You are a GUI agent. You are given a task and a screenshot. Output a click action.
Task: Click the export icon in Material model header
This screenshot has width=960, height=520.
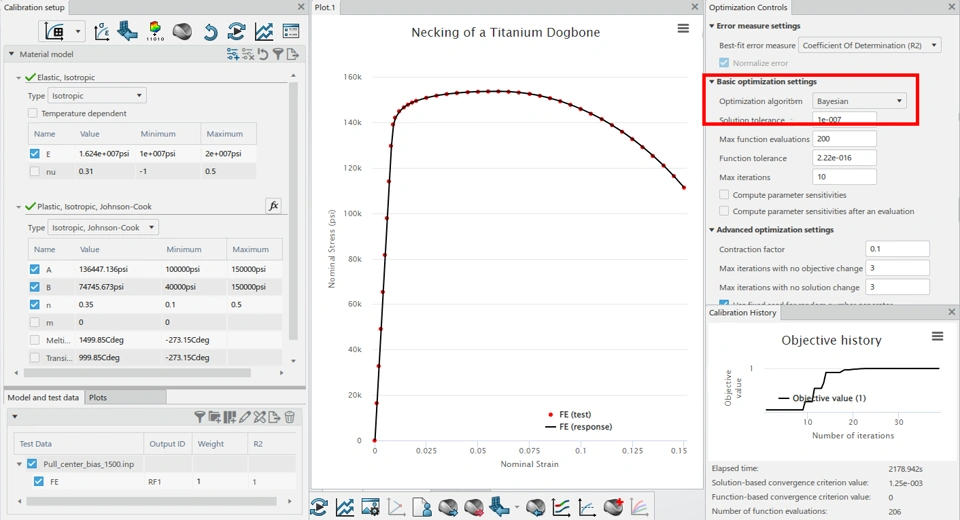coord(293,55)
